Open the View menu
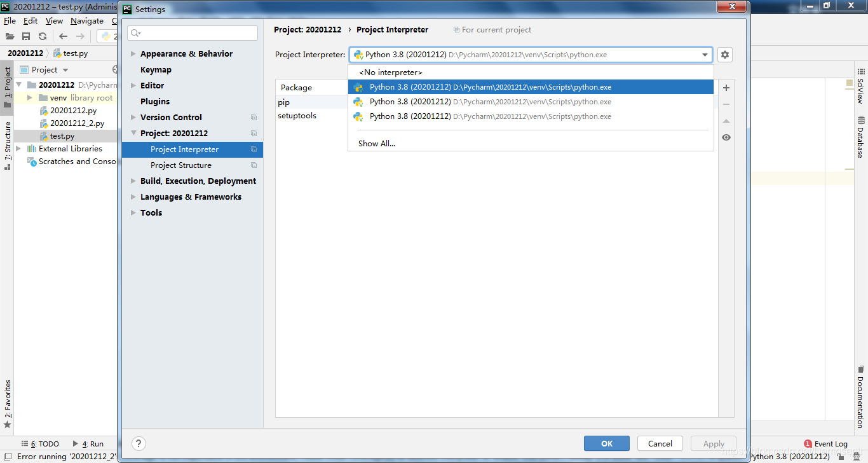Viewport: 868px width, 463px height. [x=54, y=21]
